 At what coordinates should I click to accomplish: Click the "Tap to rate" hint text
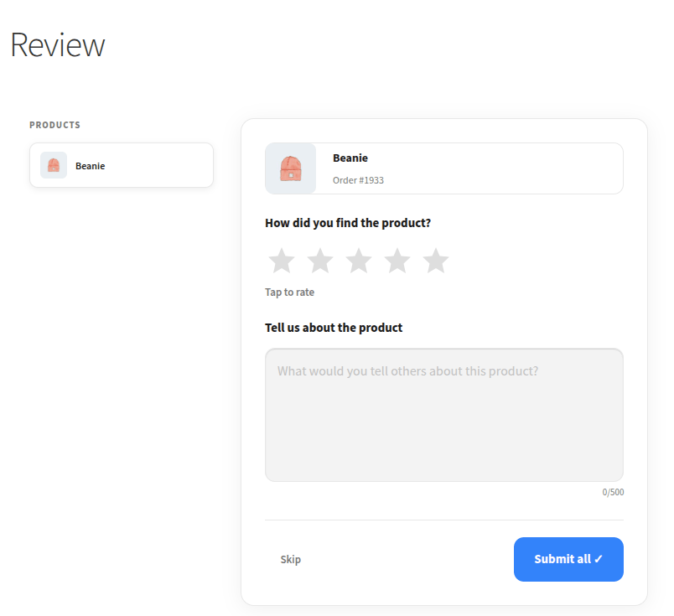[x=289, y=292]
